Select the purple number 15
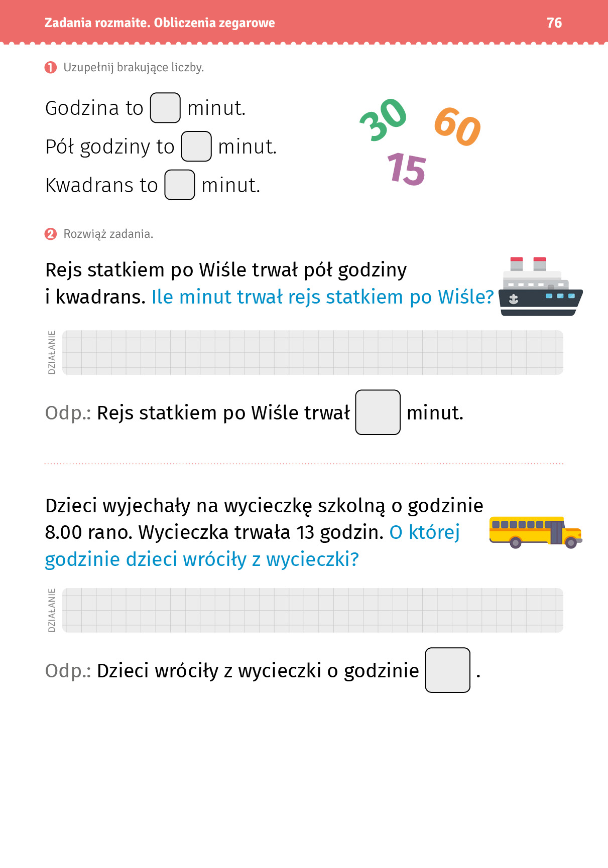Image resolution: width=608 pixels, height=868 pixels. point(407,169)
